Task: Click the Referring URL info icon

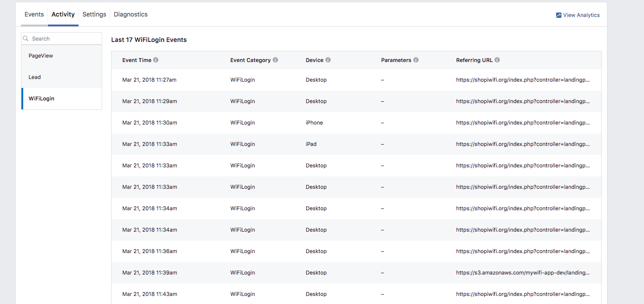Action: click(x=497, y=60)
